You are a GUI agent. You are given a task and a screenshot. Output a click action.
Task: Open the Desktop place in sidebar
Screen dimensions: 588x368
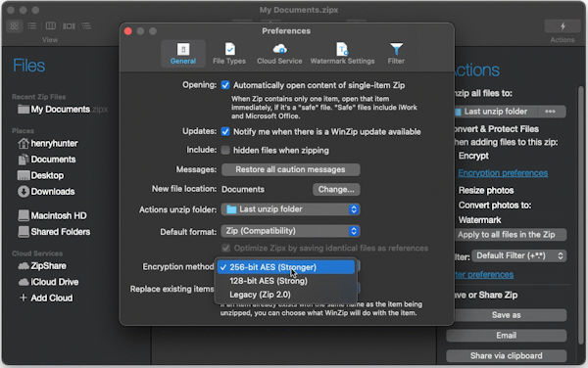point(40,175)
